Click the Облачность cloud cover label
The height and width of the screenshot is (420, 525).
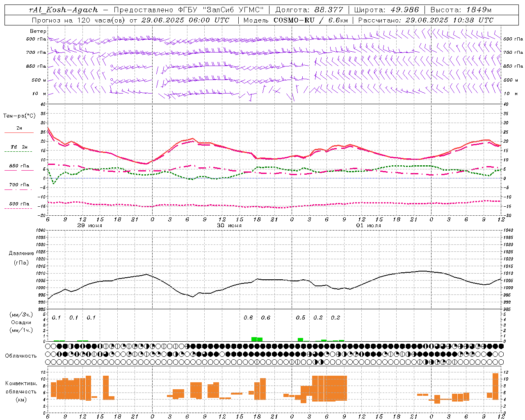[x=21, y=356]
